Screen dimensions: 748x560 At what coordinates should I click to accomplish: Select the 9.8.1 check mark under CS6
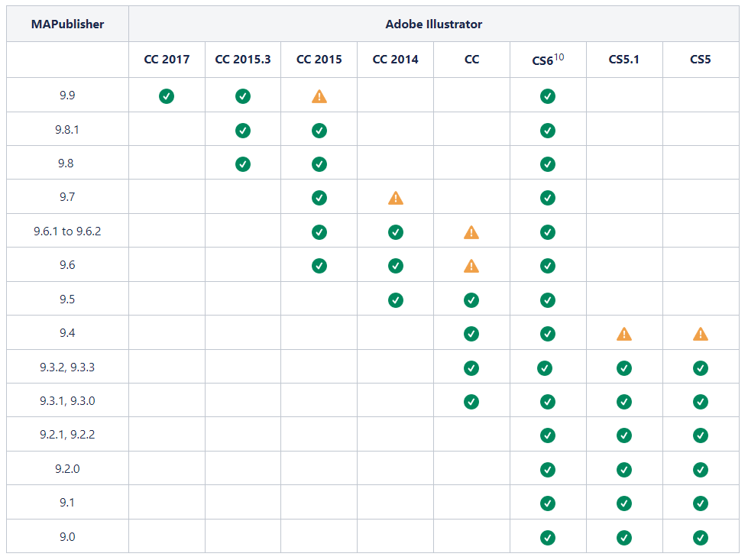click(548, 131)
